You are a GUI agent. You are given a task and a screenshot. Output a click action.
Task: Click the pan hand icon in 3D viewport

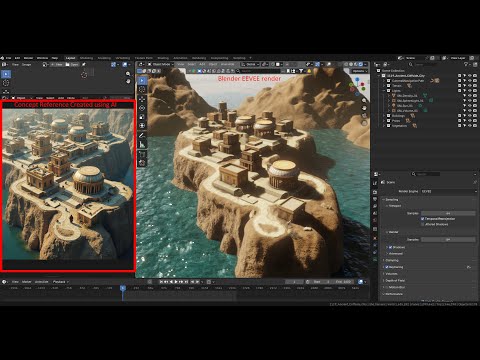point(364,108)
